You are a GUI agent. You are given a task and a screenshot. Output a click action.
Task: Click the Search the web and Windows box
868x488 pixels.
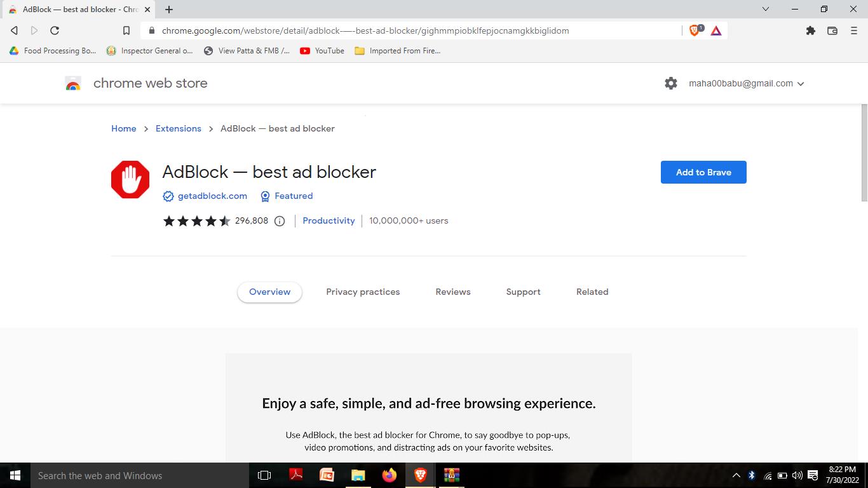140,475
